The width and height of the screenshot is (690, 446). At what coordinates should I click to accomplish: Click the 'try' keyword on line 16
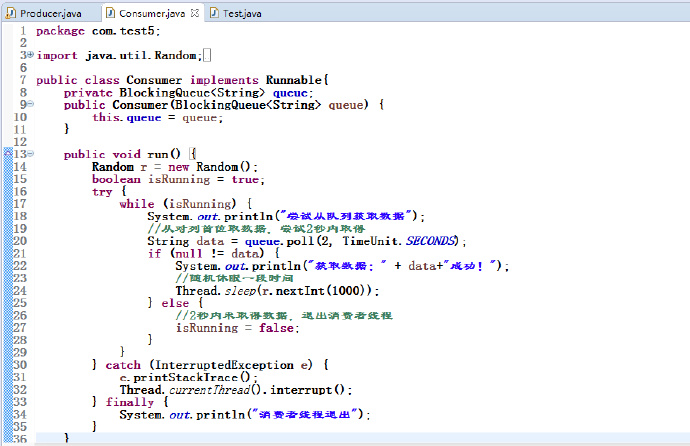[x=102, y=192]
